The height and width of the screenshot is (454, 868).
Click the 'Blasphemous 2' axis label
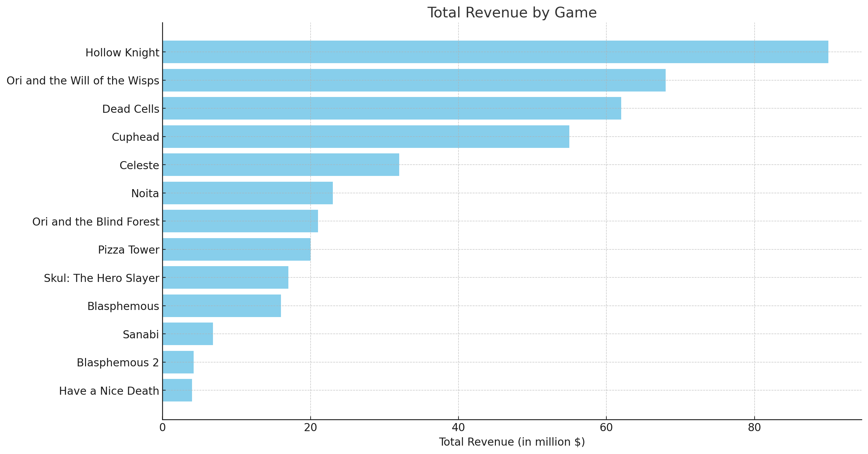tap(118, 363)
